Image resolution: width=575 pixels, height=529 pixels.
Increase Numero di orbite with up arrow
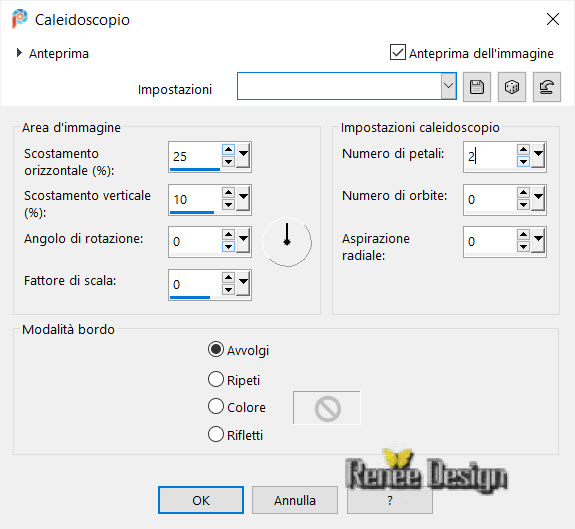(x=523, y=192)
